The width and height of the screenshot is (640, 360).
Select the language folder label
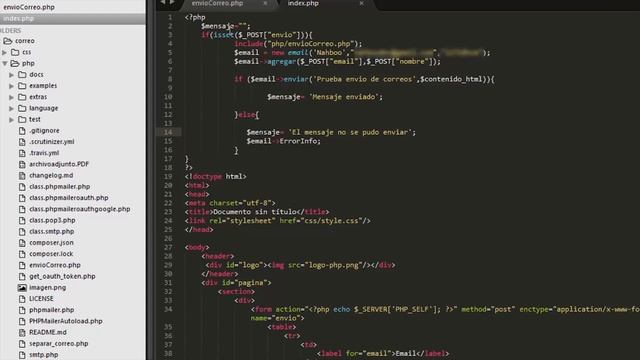pos(44,108)
